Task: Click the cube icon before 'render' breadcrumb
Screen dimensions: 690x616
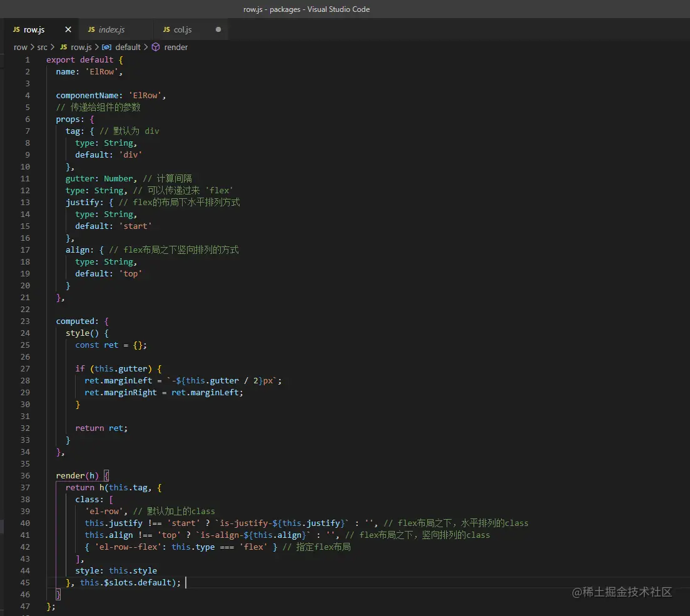Action: tap(156, 47)
